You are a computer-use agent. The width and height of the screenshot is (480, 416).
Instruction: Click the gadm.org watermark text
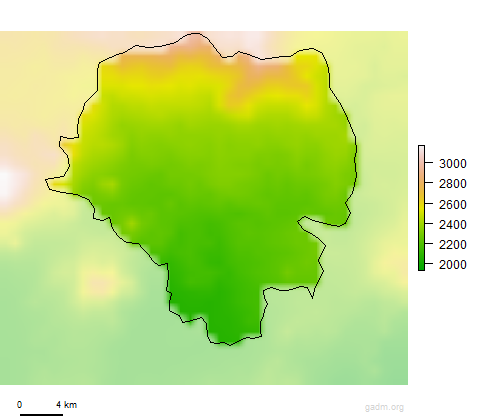tap(384, 407)
